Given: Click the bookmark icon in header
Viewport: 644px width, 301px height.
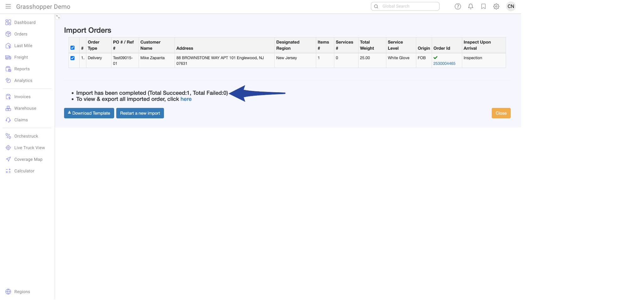Looking at the screenshot, I should pyautogui.click(x=484, y=6).
